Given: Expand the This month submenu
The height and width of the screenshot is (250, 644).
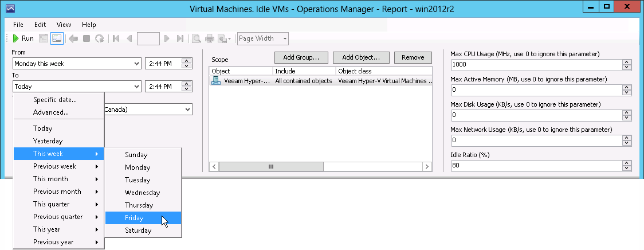Looking at the screenshot, I should tap(59, 179).
